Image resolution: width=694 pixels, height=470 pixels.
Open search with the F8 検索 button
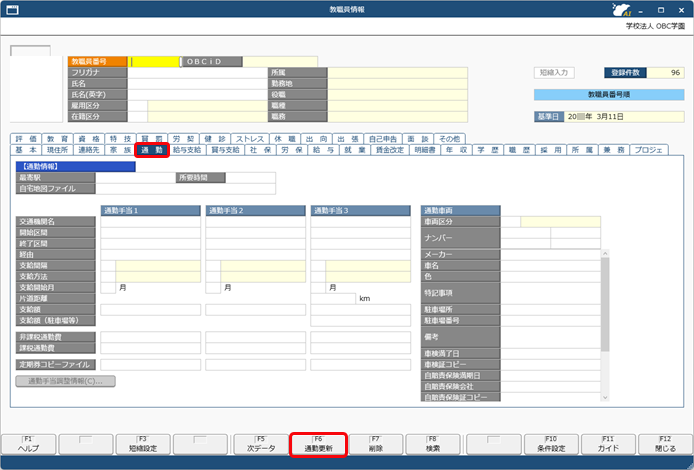pos(434,444)
